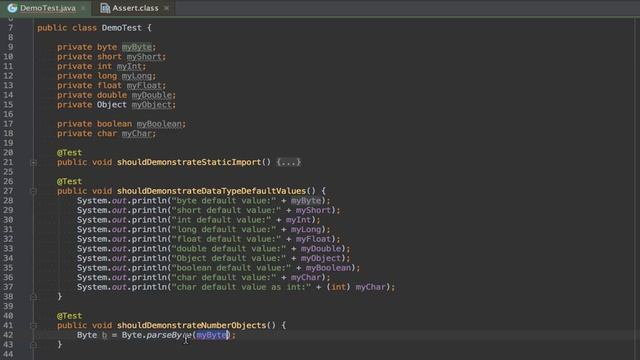Click the DemoTest.java class file icon
Screen dimensions: 640x360
pyautogui.click(x=12, y=8)
